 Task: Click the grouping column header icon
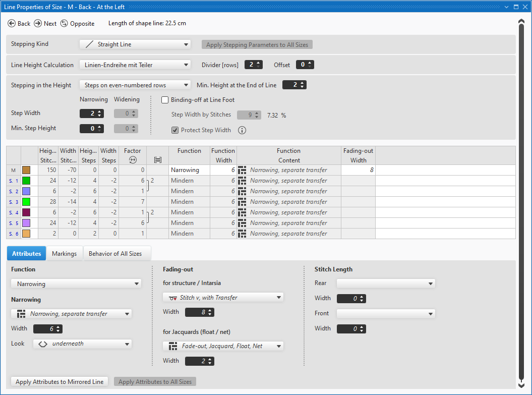[x=157, y=160]
